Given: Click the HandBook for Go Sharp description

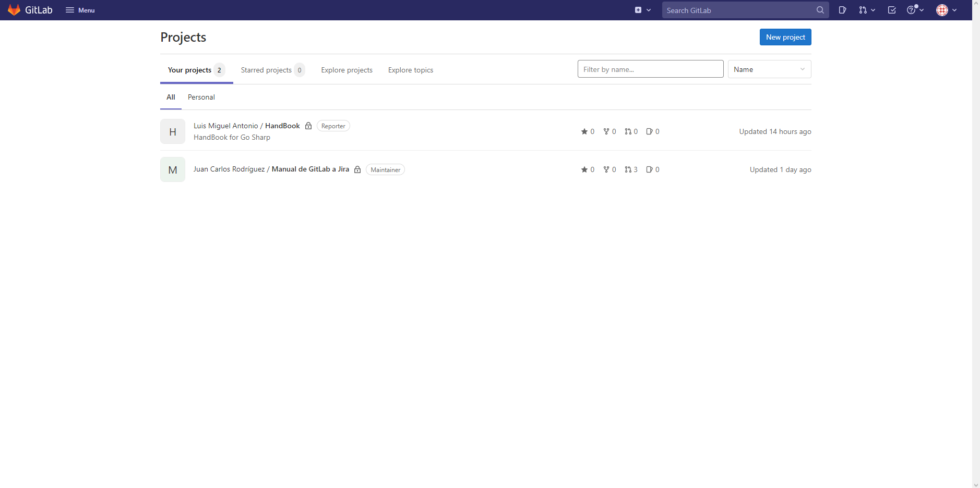Looking at the screenshot, I should [x=232, y=137].
